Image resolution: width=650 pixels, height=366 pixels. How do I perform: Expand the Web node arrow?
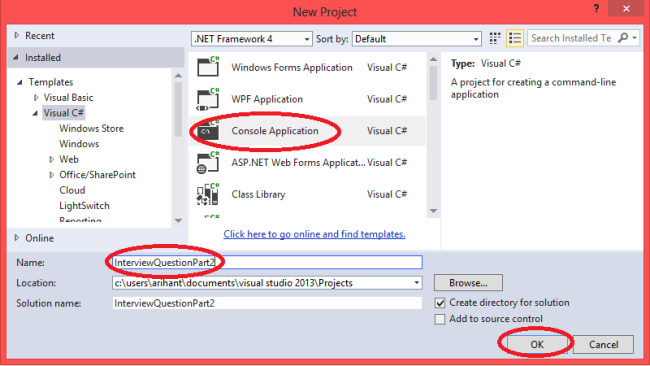pyautogui.click(x=51, y=159)
